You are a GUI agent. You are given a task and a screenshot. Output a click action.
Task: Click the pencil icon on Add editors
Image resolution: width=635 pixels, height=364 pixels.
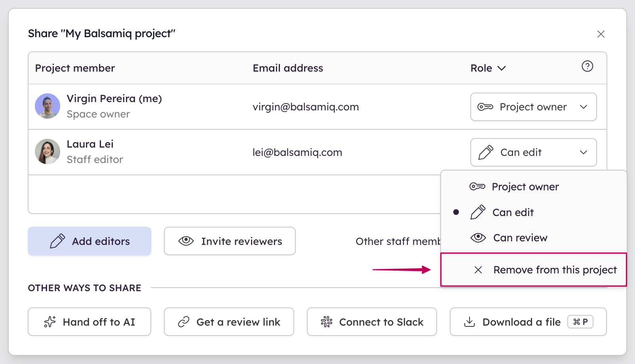[57, 241]
